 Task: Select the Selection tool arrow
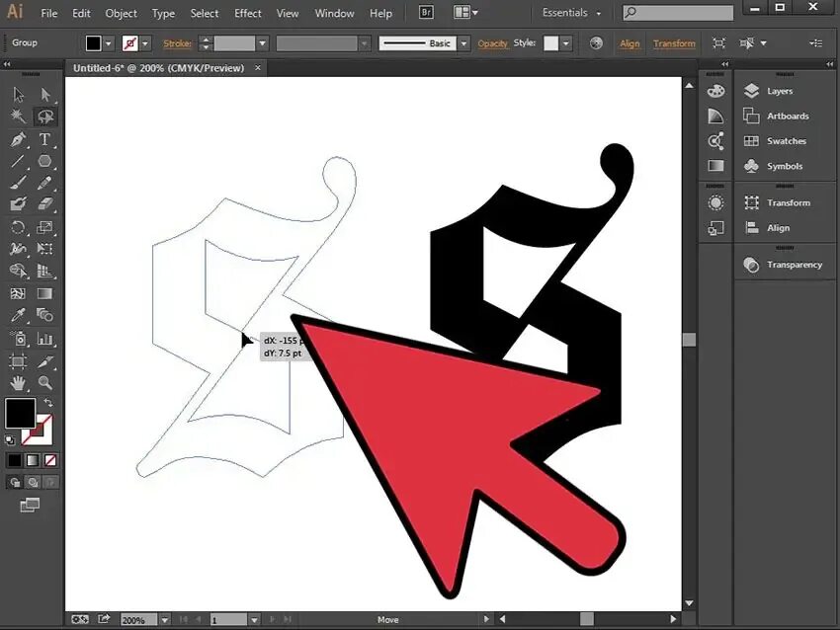pos(18,95)
